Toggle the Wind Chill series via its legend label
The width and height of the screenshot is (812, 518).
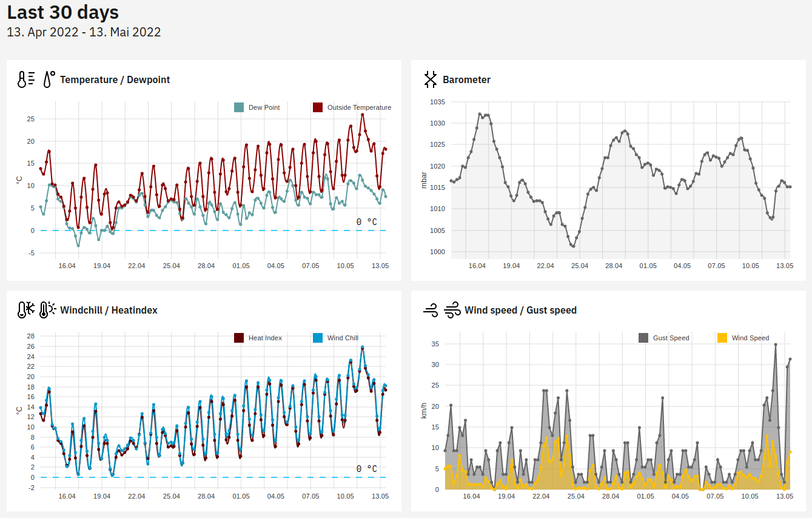[x=343, y=338]
